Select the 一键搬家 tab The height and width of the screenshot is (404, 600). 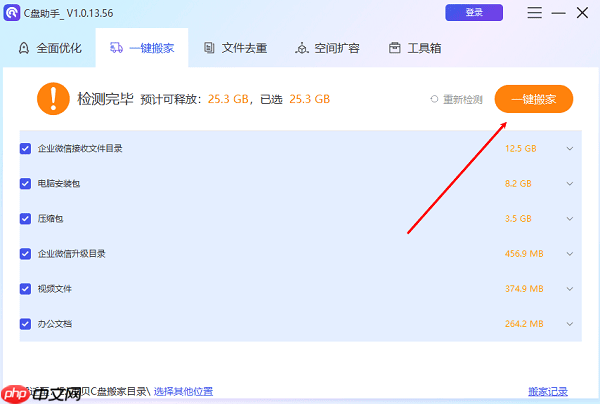pos(142,48)
